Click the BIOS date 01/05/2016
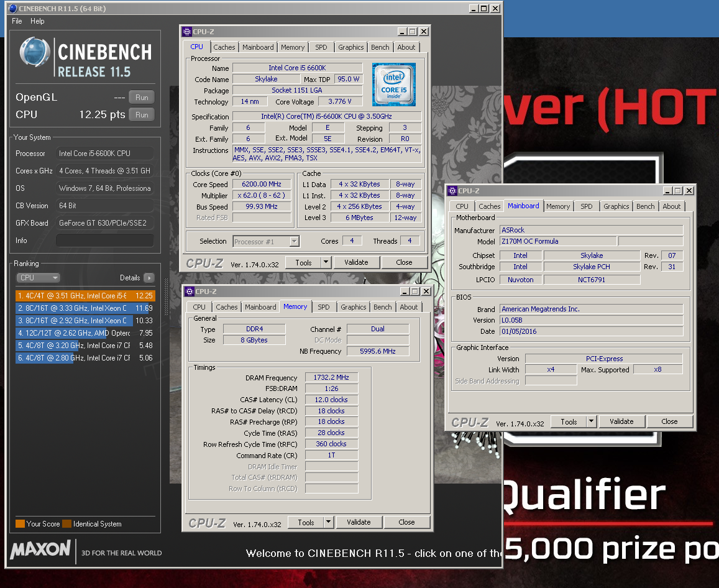This screenshot has width=719, height=588. click(x=591, y=331)
